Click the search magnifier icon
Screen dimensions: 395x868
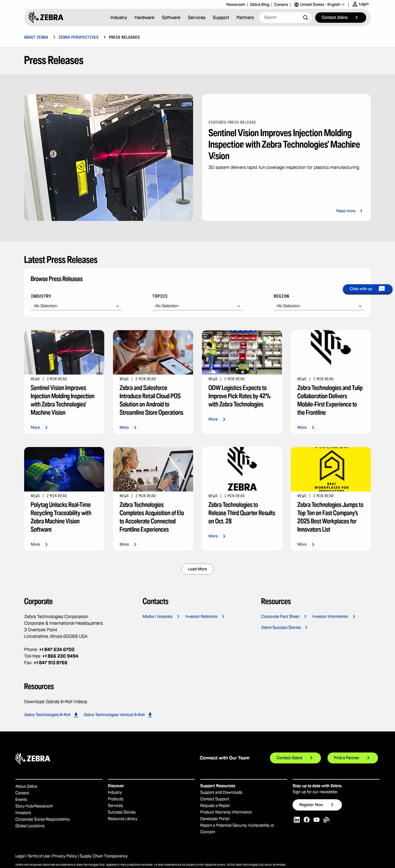pos(305,18)
